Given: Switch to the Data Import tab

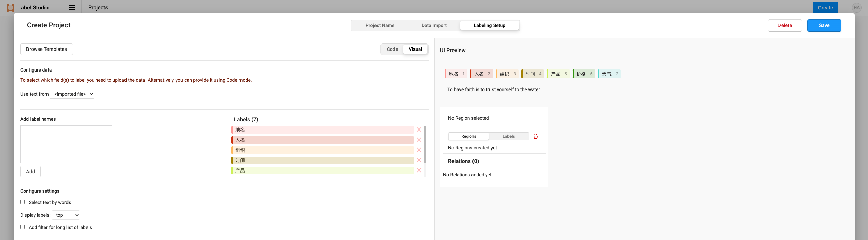Looking at the screenshot, I should click(434, 25).
